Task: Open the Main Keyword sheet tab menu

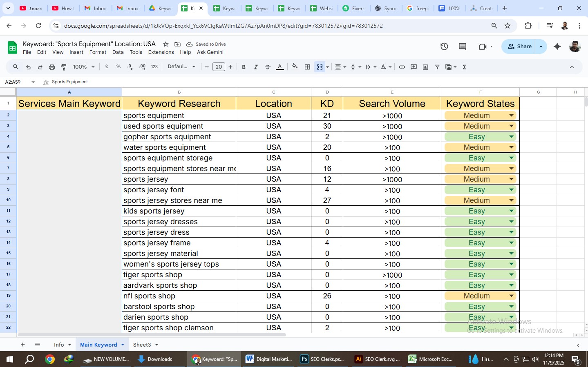Action: pyautogui.click(x=122, y=345)
